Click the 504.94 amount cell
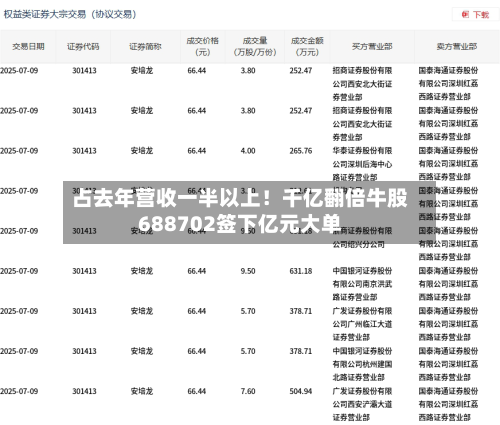The width and height of the screenshot is (500, 425). point(301,391)
